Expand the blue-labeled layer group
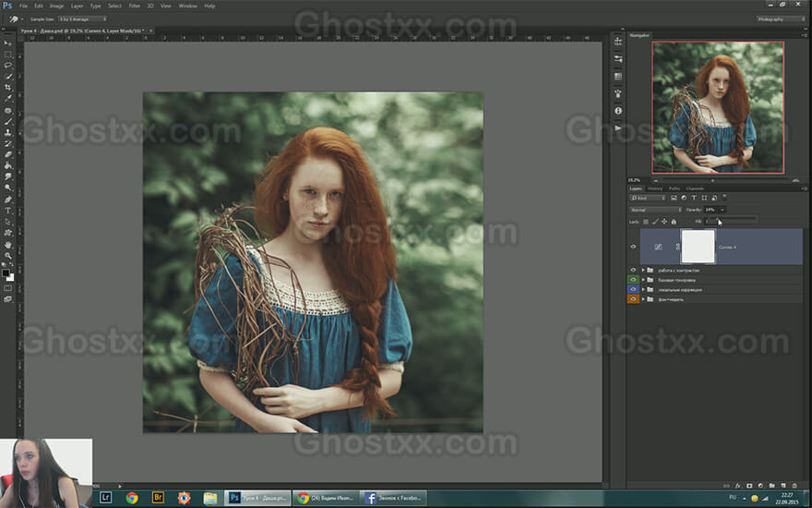The image size is (812, 508). click(x=643, y=290)
